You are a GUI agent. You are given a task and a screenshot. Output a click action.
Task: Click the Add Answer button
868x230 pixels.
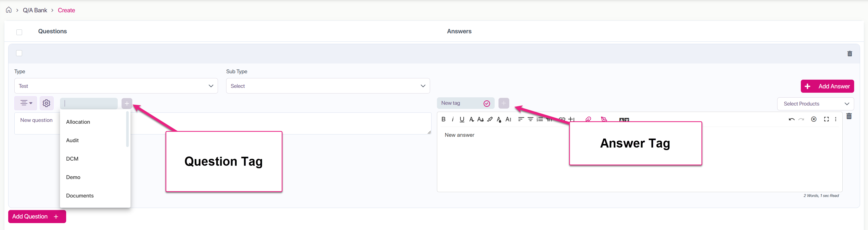tap(827, 86)
